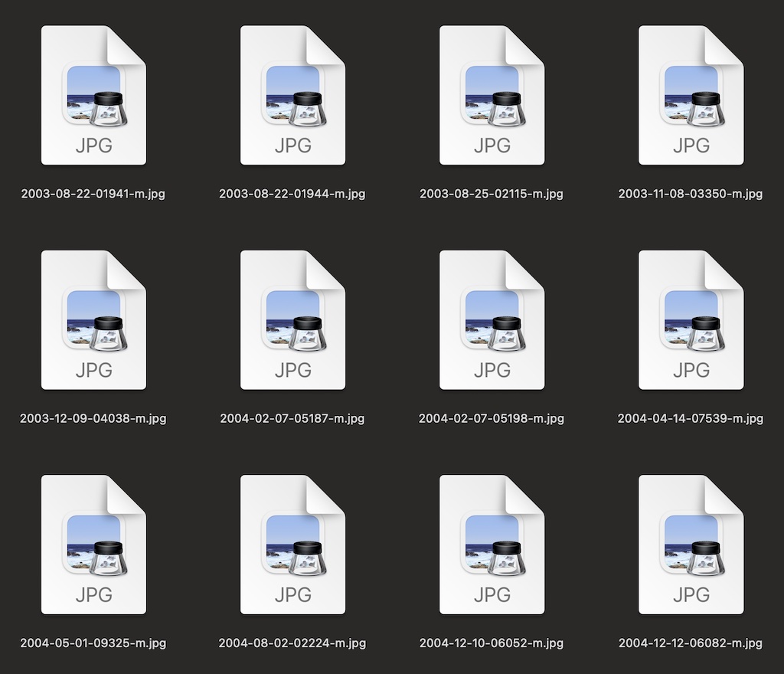The image size is (784, 674).
Task: Select the file icon for 2003-08-25-02115-m.jpg
Action: [x=492, y=95]
